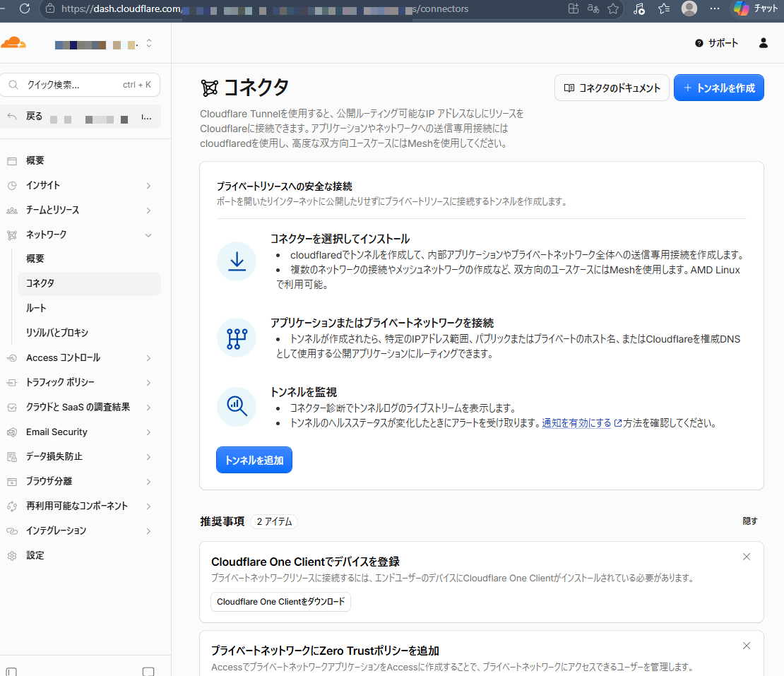Go back with the 戻る button
Screen dimensions: 784x676
tap(81, 117)
